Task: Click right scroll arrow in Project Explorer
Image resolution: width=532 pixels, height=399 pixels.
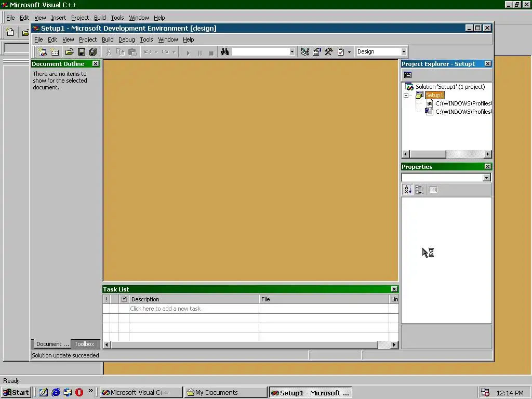Action: pos(487,154)
